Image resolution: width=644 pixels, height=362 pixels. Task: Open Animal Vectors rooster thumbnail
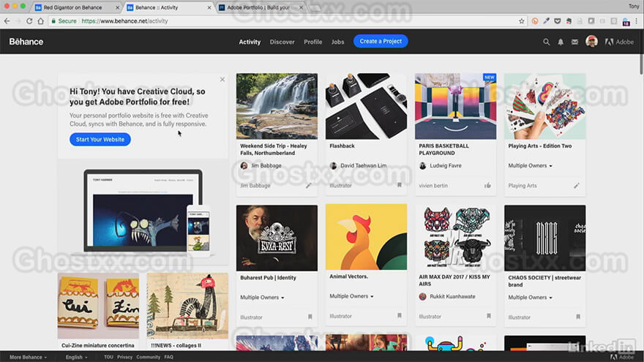point(366,237)
